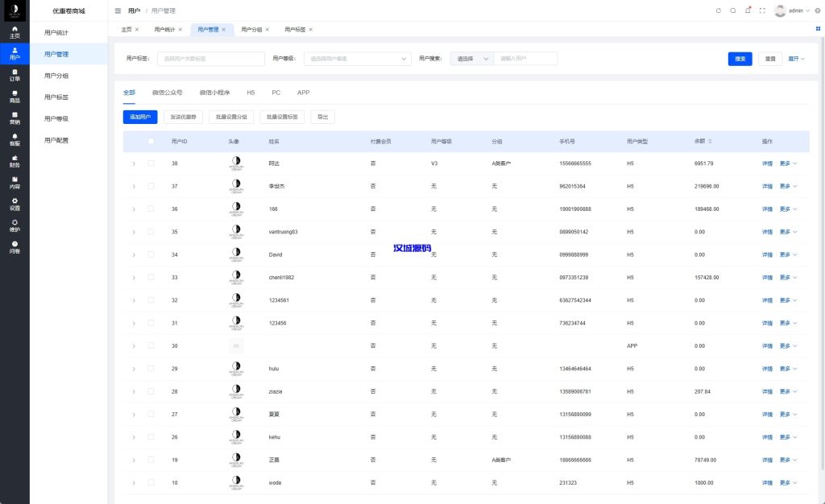The width and height of the screenshot is (825, 504).
Task: Open the 用户等级 dropdown filter
Action: 359,59
